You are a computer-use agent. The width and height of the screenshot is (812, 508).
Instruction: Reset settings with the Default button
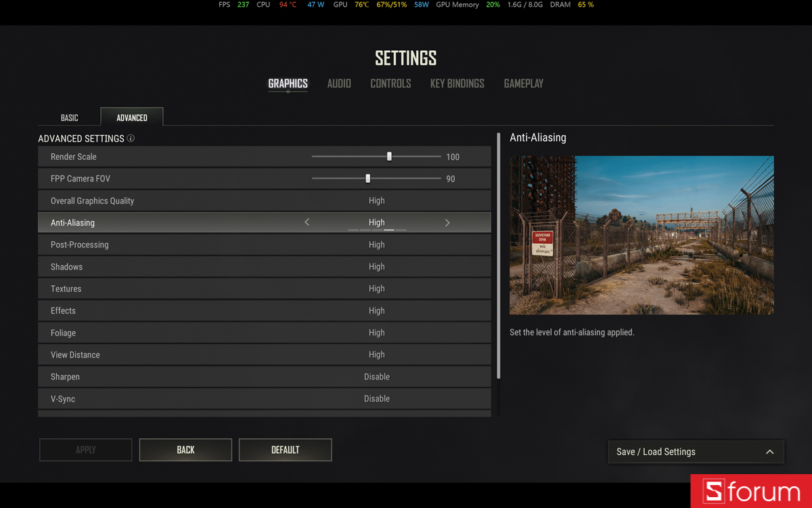click(286, 450)
